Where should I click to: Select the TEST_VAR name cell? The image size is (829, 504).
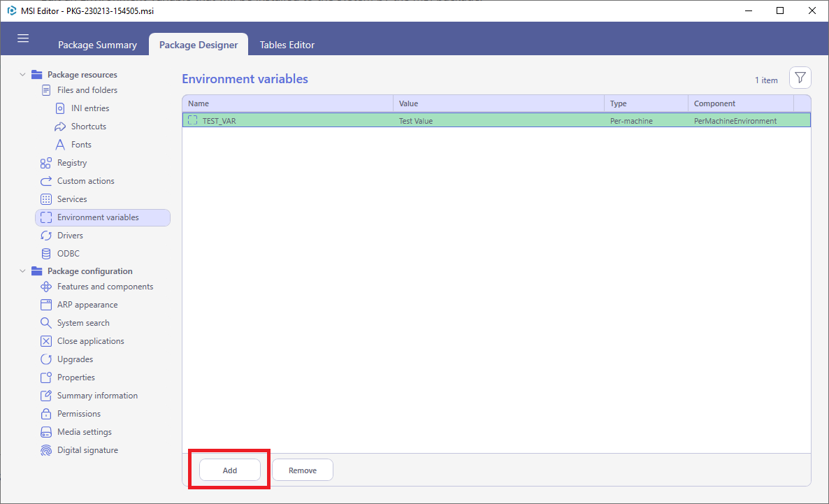point(219,121)
